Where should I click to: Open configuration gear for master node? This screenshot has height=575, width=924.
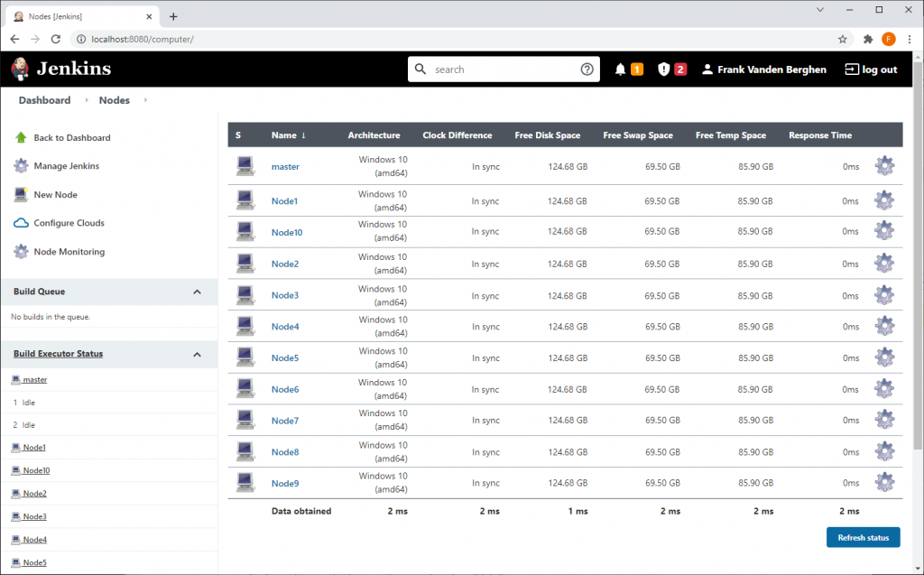[884, 166]
